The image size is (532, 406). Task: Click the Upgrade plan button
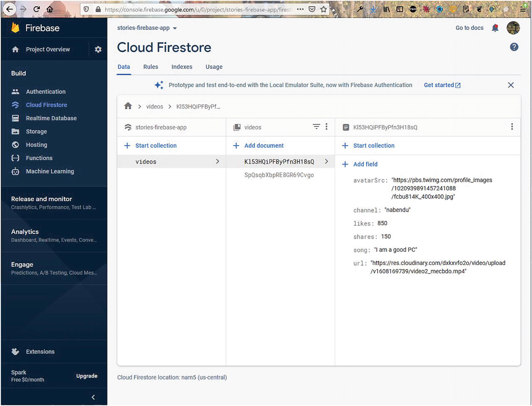(x=87, y=376)
